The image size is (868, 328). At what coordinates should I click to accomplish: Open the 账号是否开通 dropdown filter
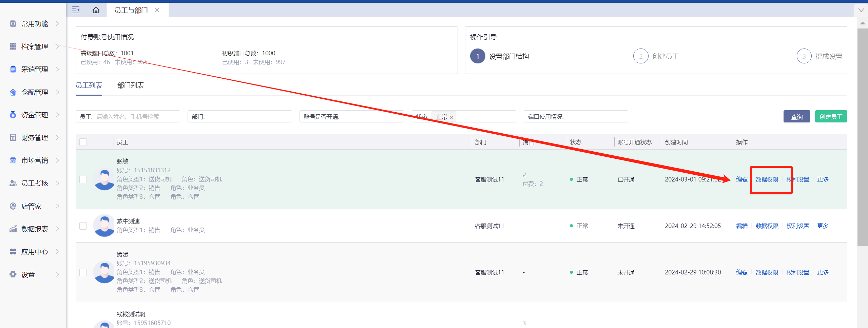click(352, 117)
